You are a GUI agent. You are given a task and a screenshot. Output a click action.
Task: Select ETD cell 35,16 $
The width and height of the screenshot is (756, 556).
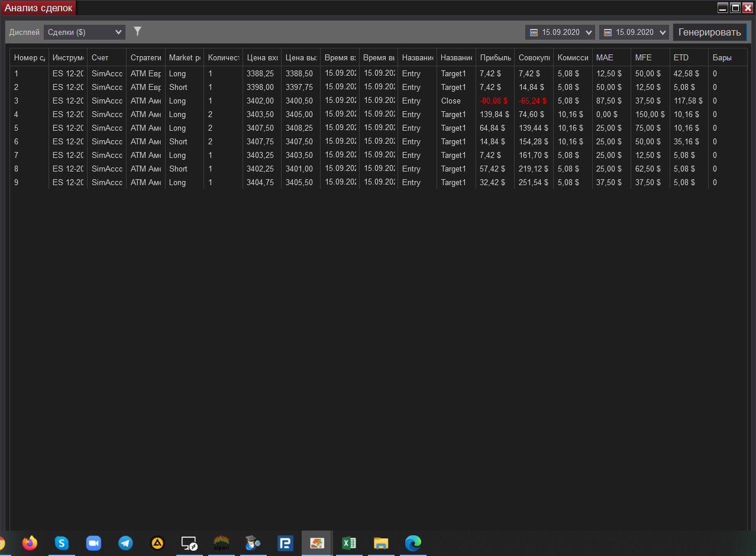tap(689, 141)
